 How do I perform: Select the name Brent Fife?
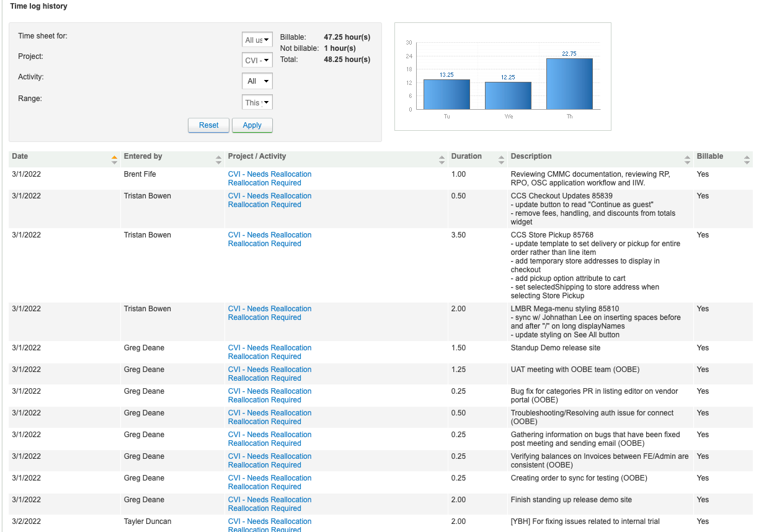click(x=140, y=174)
